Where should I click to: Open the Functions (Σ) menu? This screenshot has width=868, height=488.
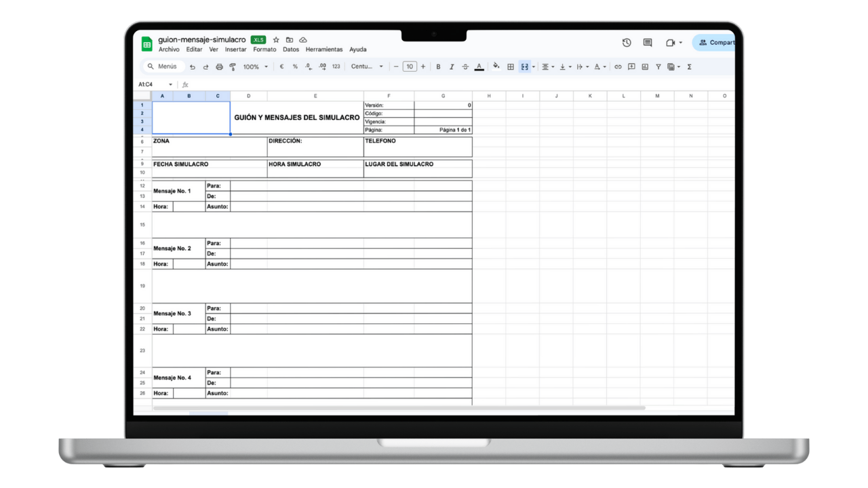coord(688,66)
